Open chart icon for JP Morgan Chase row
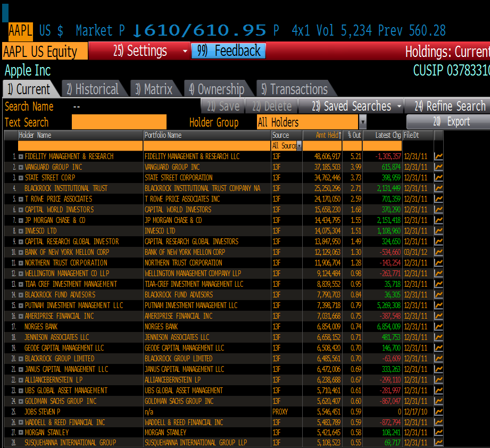This screenshot has width=490, height=448. 438,220
